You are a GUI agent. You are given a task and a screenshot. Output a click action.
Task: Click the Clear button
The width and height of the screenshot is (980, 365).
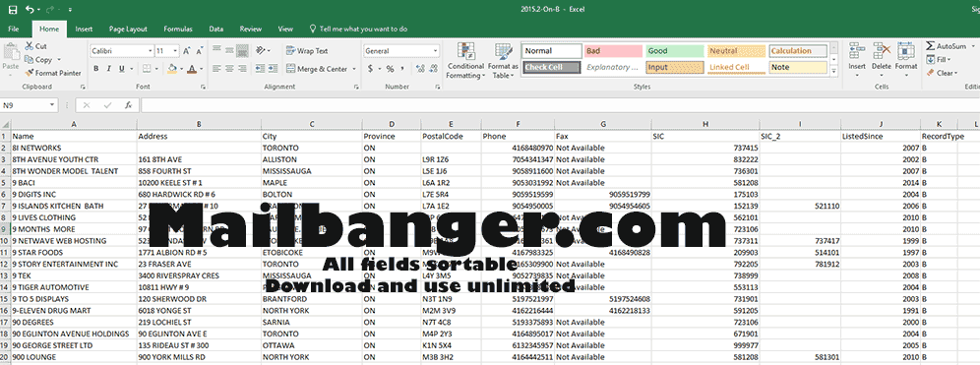(x=941, y=73)
